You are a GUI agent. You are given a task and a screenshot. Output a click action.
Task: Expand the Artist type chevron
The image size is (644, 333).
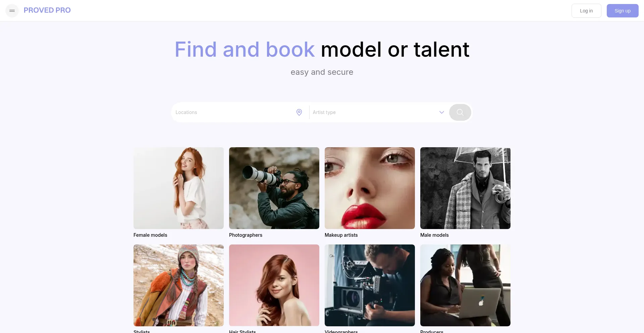442,112
